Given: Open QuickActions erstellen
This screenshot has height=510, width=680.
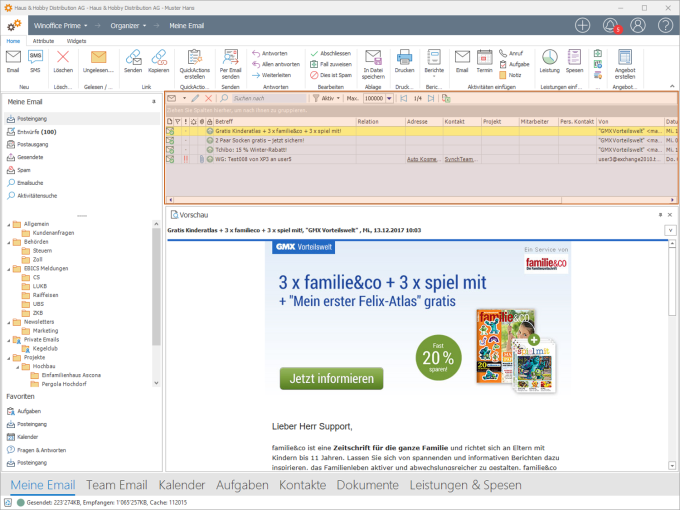Looking at the screenshot, I should [195, 64].
